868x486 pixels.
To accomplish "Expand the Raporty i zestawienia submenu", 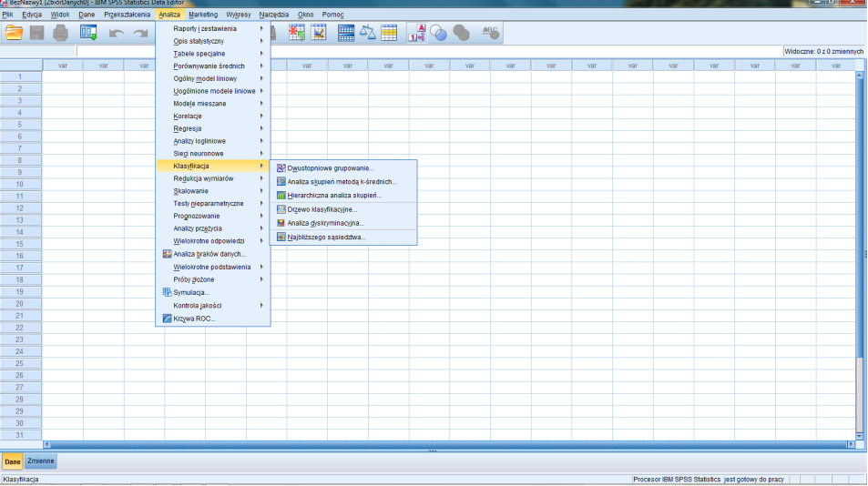I will click(213, 29).
